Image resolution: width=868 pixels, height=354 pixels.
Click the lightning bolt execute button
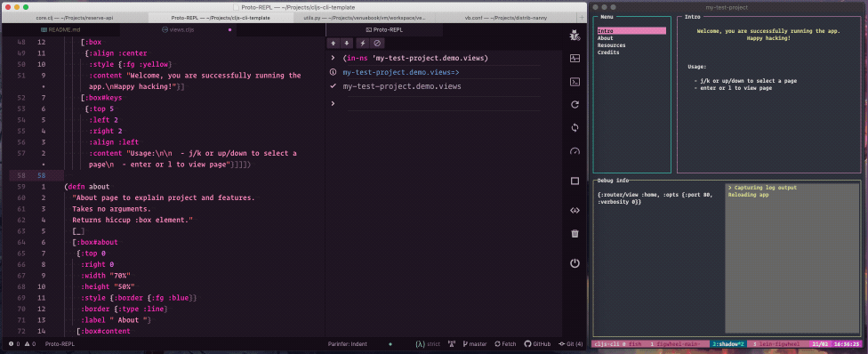coord(363,44)
